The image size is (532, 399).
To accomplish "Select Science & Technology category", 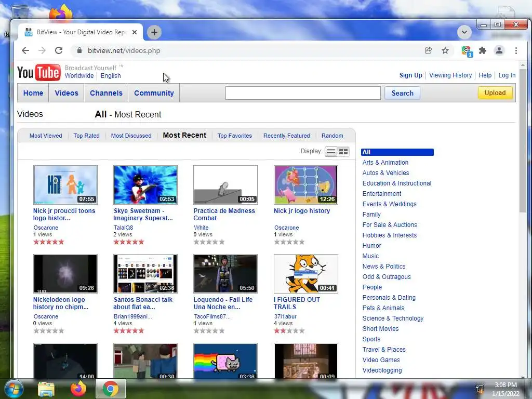I will [x=393, y=318].
